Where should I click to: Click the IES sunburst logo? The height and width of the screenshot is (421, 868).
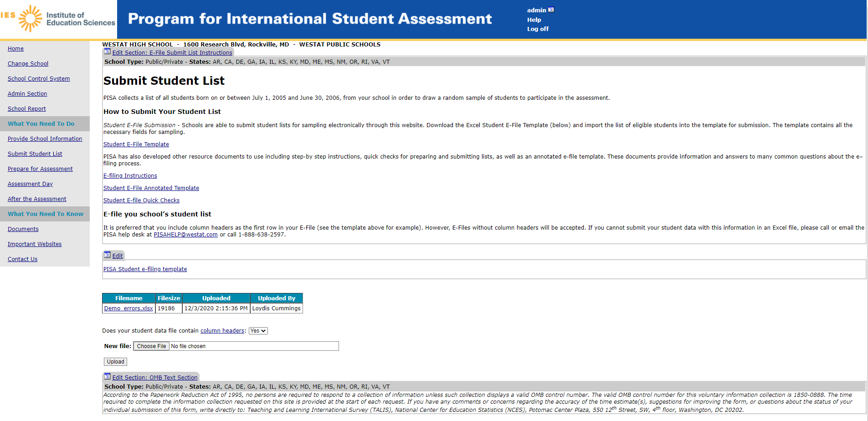[x=30, y=19]
